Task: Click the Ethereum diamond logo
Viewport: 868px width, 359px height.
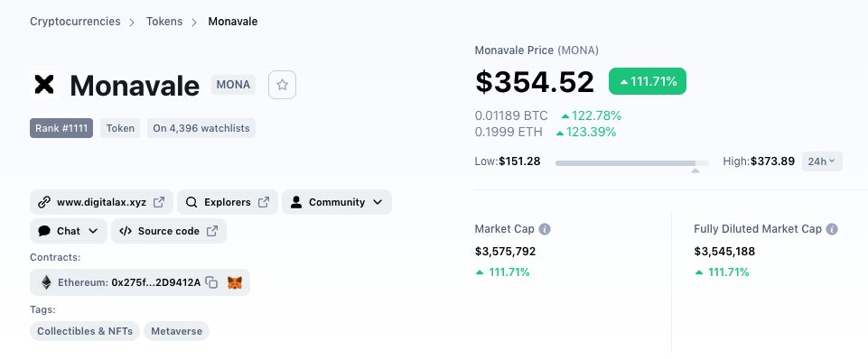Action: coord(46,282)
